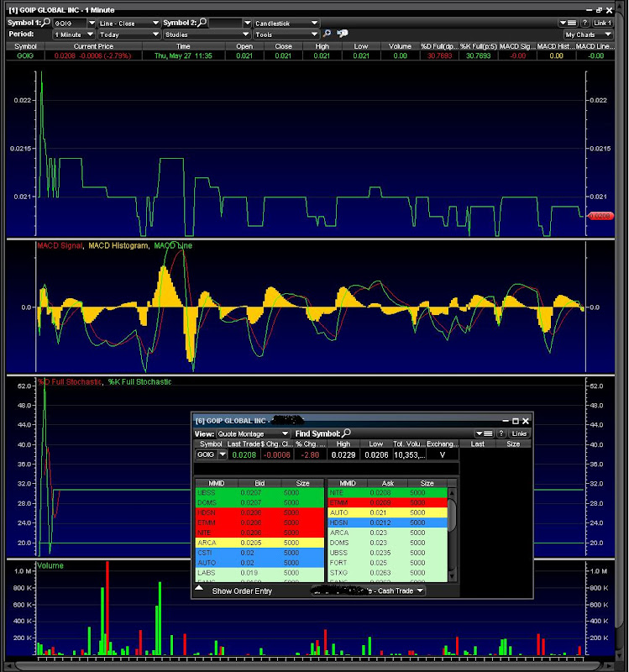Screen dimensions: 629x672
Task: Open the Quote Montage options menu icon
Action: point(482,433)
